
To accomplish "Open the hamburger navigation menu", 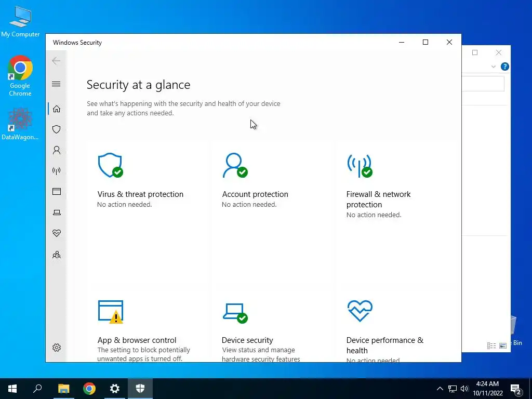I will pyautogui.click(x=56, y=84).
